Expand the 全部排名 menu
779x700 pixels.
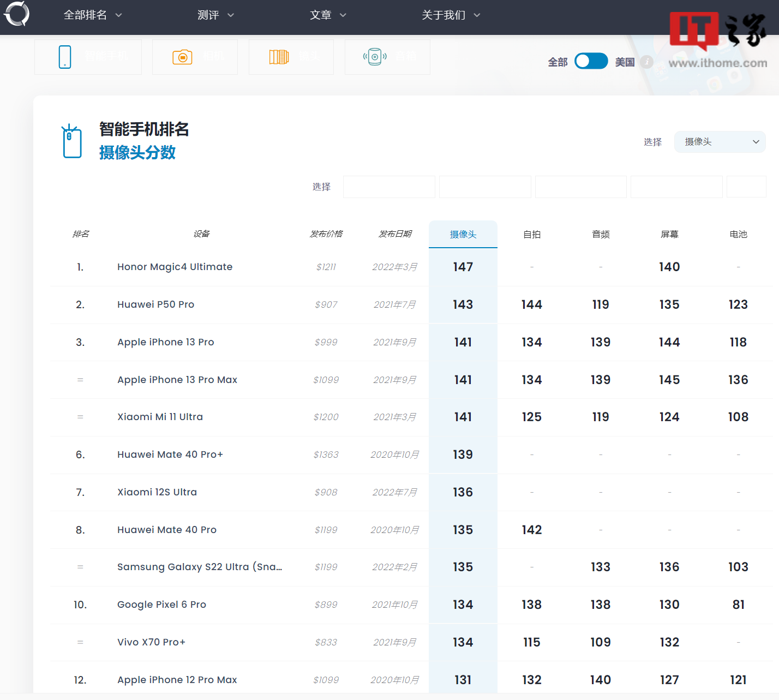93,15
